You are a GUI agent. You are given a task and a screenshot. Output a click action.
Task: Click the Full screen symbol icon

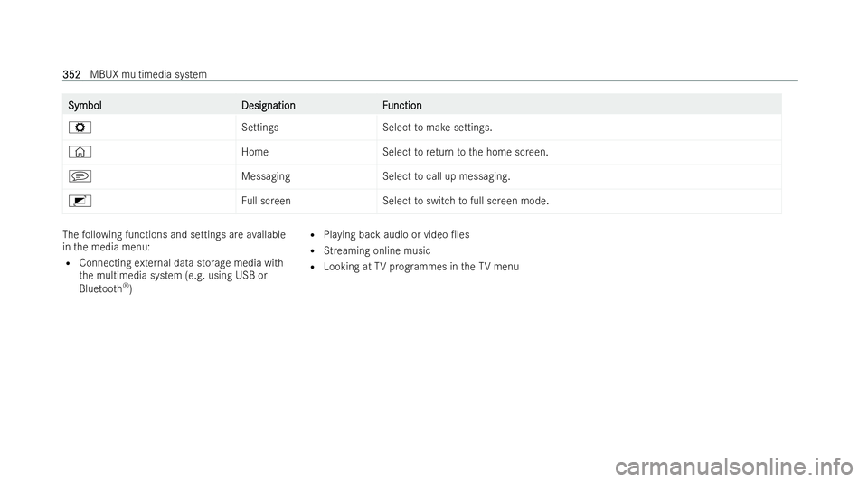80,201
